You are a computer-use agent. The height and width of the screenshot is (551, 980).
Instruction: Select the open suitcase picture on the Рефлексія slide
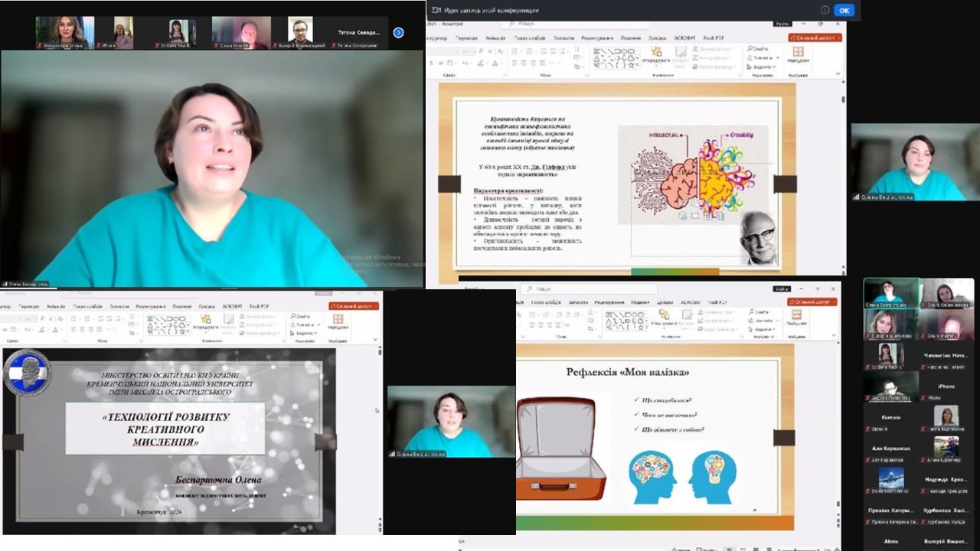[x=561, y=448]
